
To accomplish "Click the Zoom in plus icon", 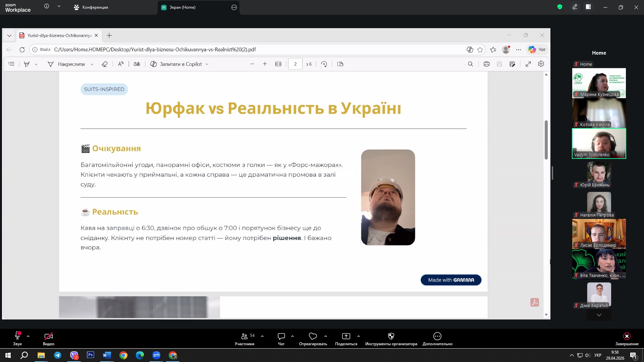I will click(265, 64).
